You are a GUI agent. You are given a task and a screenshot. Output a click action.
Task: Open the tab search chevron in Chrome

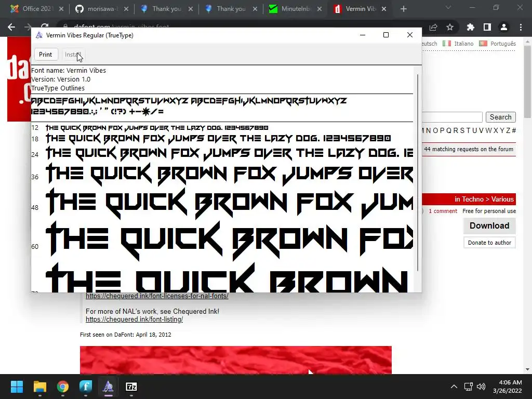448,7
